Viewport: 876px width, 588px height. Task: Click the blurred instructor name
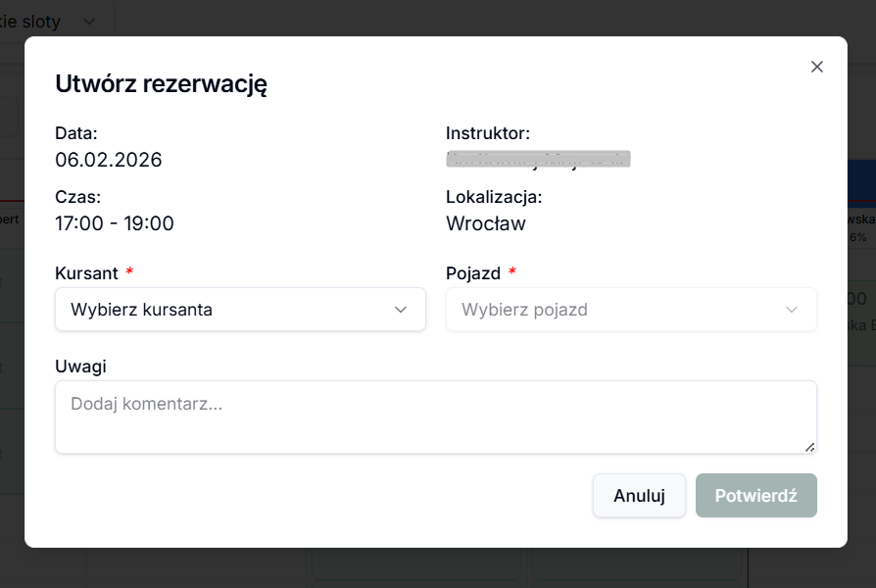click(x=538, y=159)
